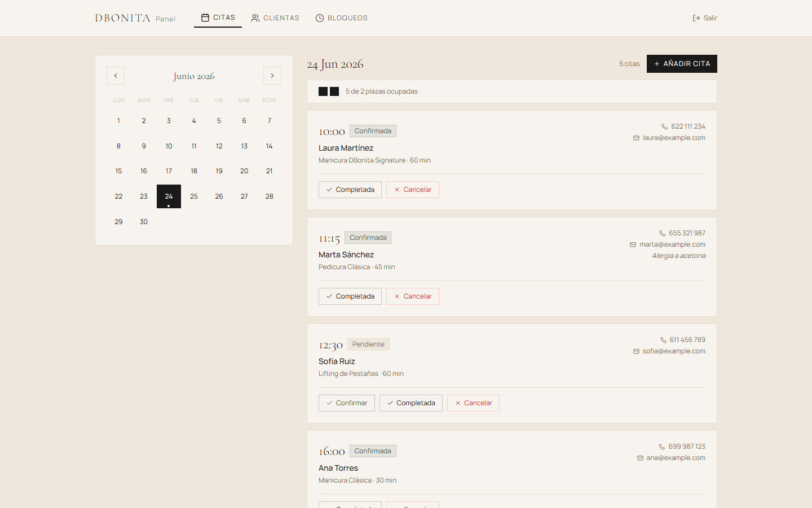Select June 10 in calendar

[x=169, y=146]
